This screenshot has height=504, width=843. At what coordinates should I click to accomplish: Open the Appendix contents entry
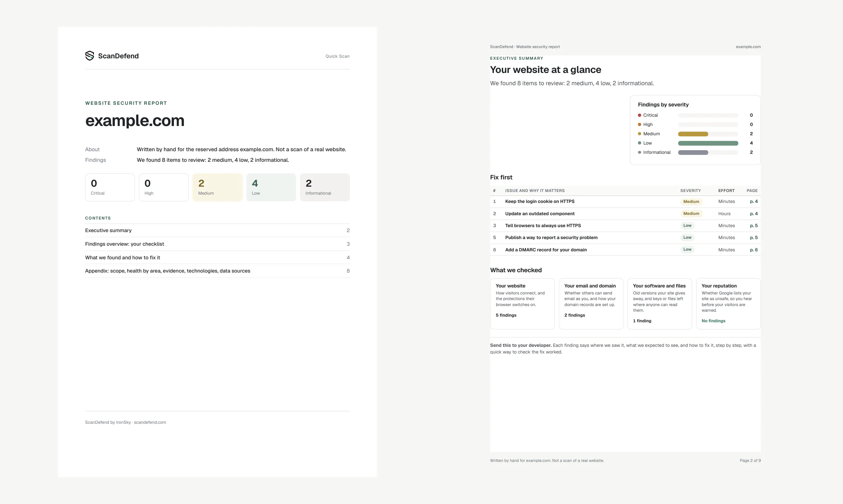coord(217,271)
